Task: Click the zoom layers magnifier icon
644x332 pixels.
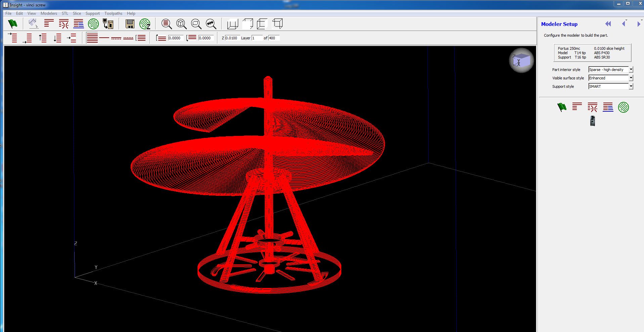Action: (167, 24)
